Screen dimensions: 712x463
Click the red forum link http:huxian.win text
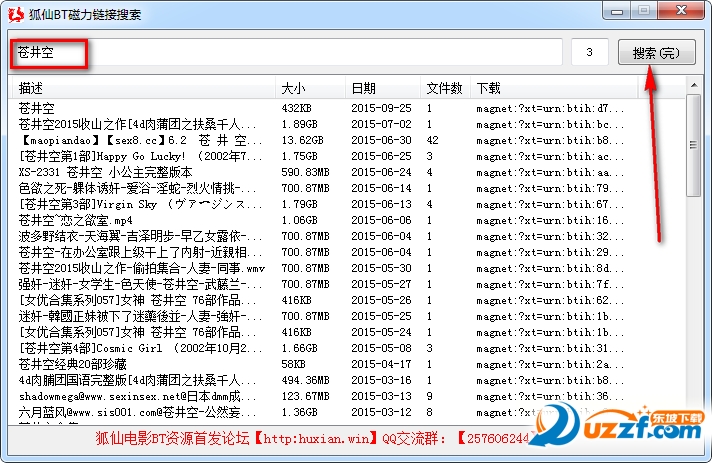[x=316, y=438]
